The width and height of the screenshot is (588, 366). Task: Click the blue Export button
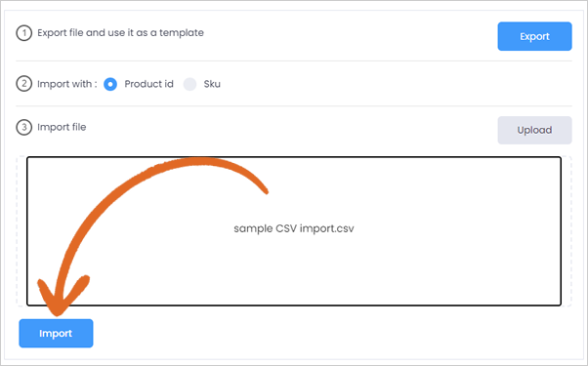pyautogui.click(x=534, y=36)
